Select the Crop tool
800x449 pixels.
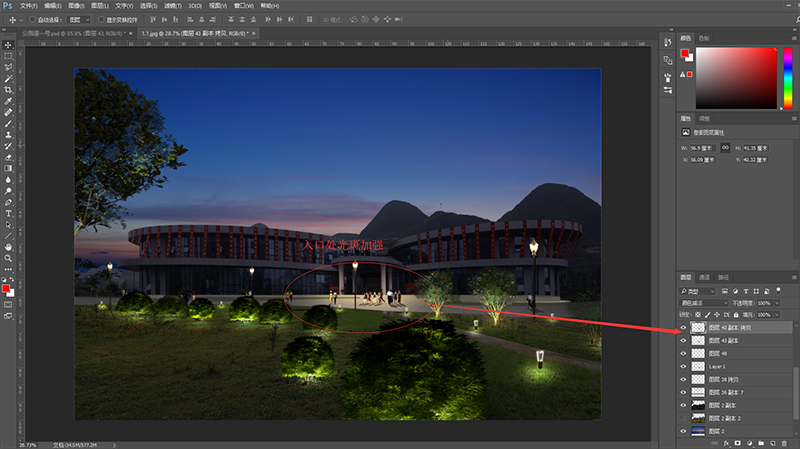coord(8,90)
